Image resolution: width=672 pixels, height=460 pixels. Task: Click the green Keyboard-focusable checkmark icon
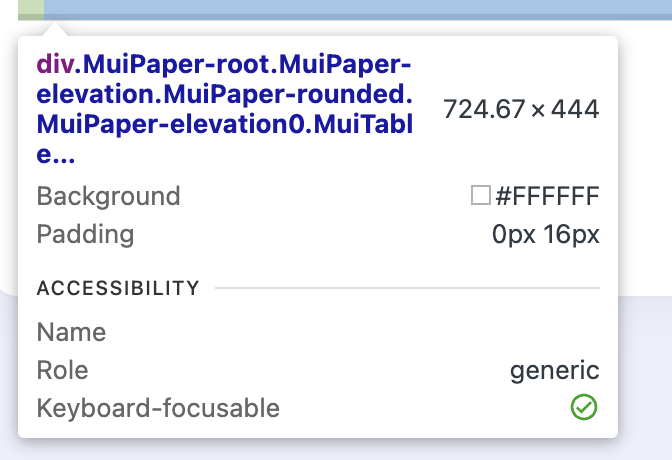click(584, 408)
